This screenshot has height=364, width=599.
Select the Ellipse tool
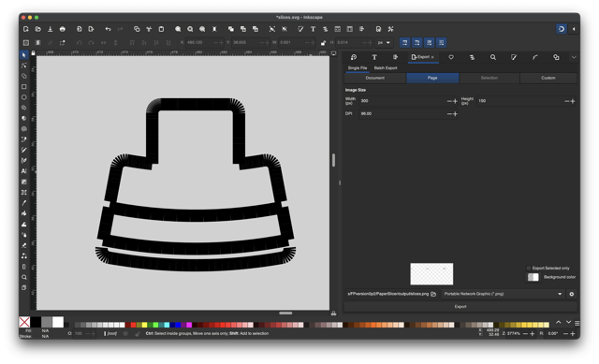(24, 97)
